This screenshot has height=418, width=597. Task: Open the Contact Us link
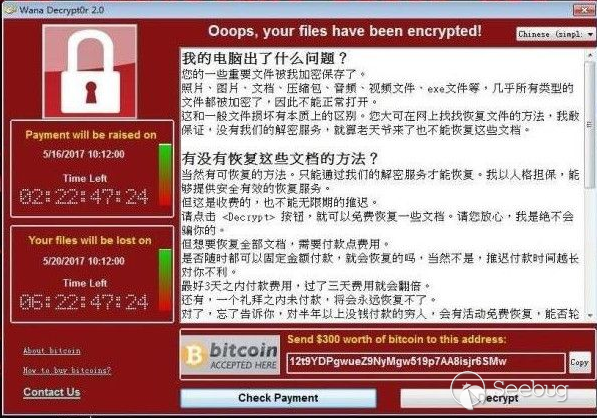click(x=52, y=392)
